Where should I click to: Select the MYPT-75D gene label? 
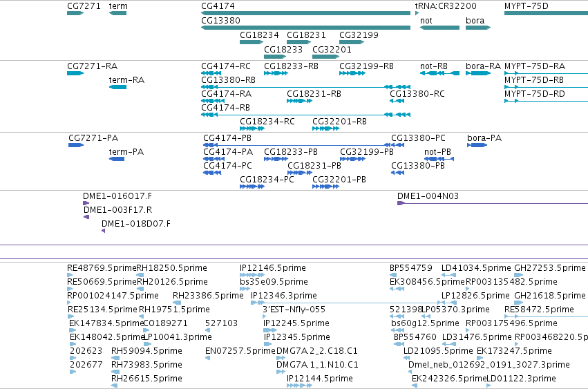(x=526, y=6)
